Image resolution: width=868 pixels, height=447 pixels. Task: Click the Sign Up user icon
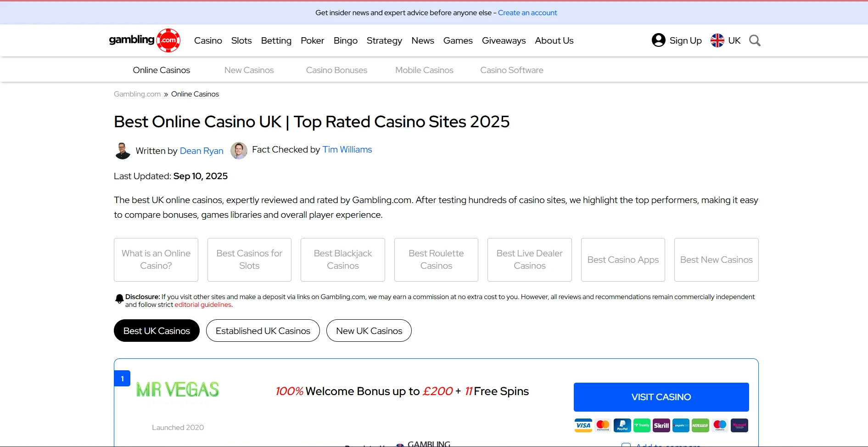(x=659, y=40)
